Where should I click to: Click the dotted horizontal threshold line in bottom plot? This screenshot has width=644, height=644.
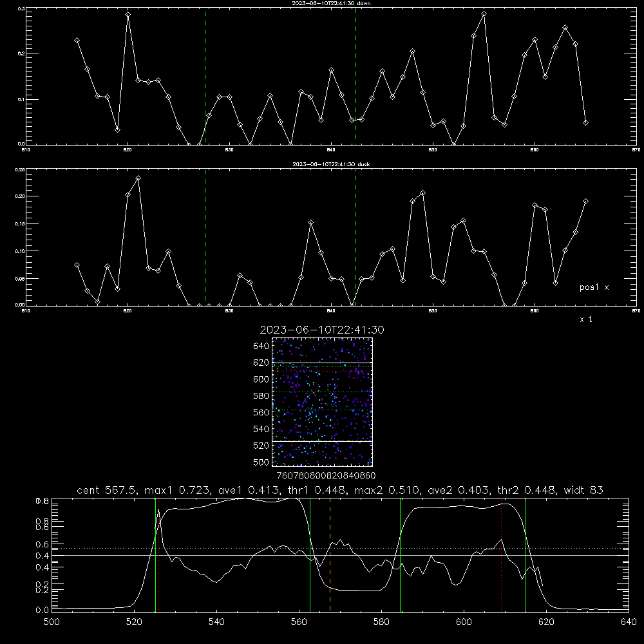tap(340, 548)
